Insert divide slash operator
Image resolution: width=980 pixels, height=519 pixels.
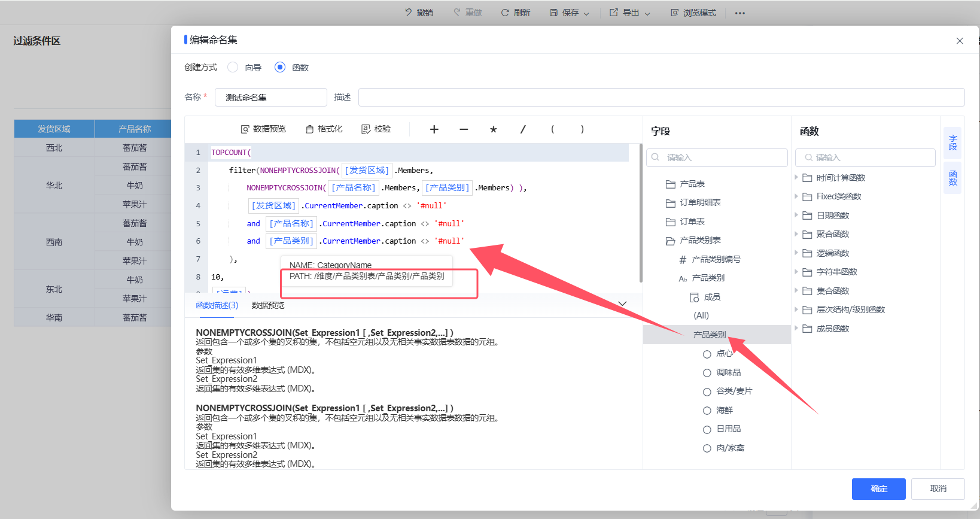[x=523, y=129]
